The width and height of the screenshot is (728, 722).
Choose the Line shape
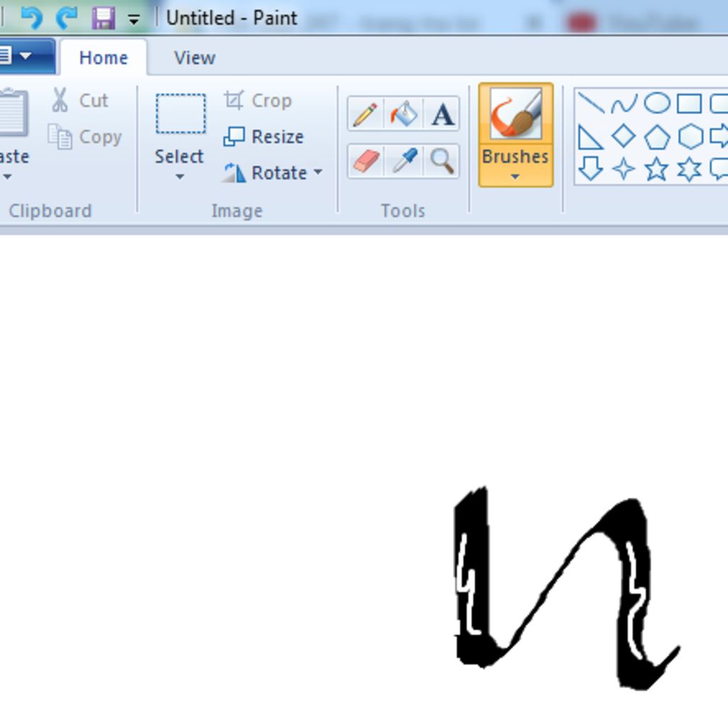(x=591, y=102)
